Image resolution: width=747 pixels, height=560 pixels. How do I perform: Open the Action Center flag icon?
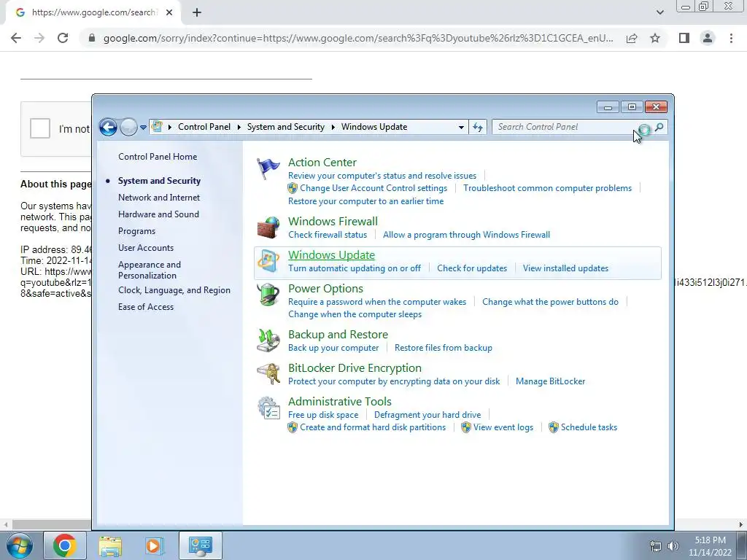(x=268, y=168)
